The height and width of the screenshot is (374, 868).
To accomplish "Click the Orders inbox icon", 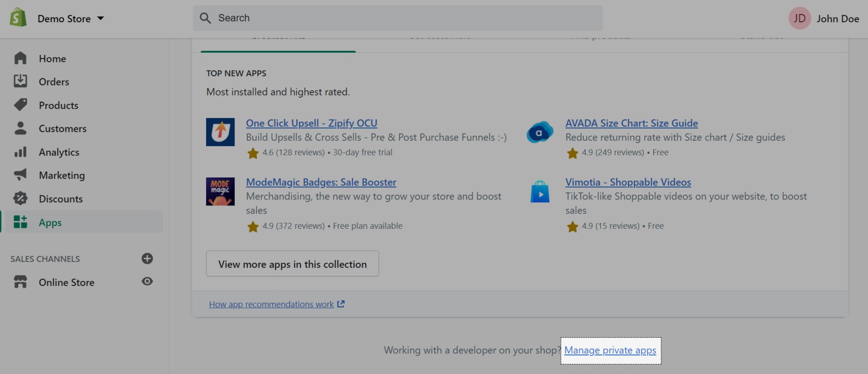I will (21, 81).
